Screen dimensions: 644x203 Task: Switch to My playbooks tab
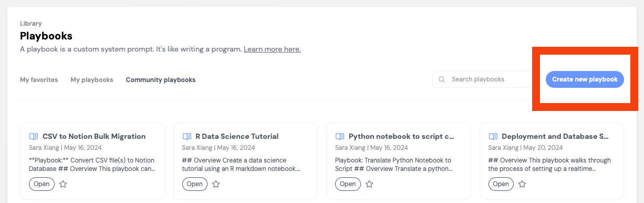click(92, 80)
